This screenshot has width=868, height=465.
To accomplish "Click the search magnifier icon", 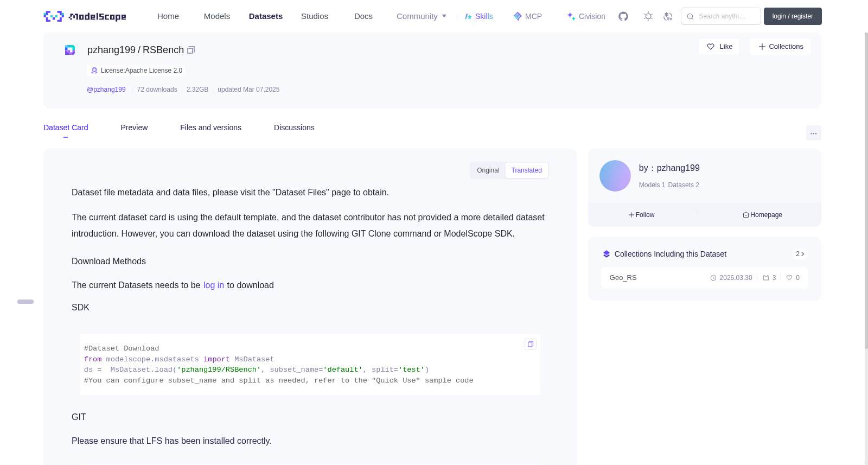I will click(690, 16).
